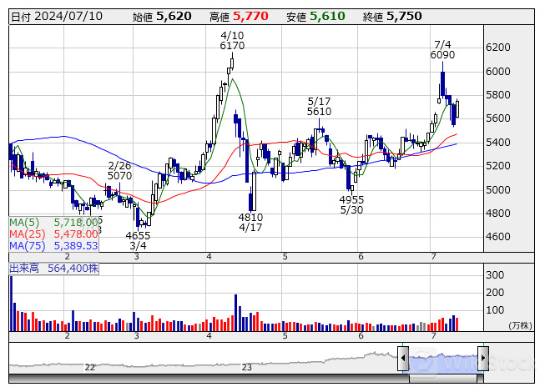Screen dimensions: 545x392
Task: Click the 5/17 peak label of 5610
Action: [x=319, y=106]
